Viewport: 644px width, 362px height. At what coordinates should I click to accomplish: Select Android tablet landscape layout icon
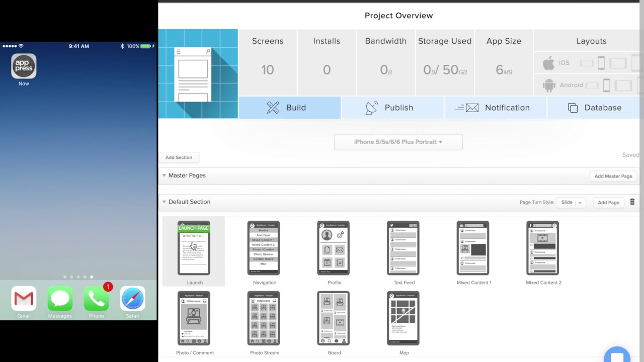coord(623,85)
